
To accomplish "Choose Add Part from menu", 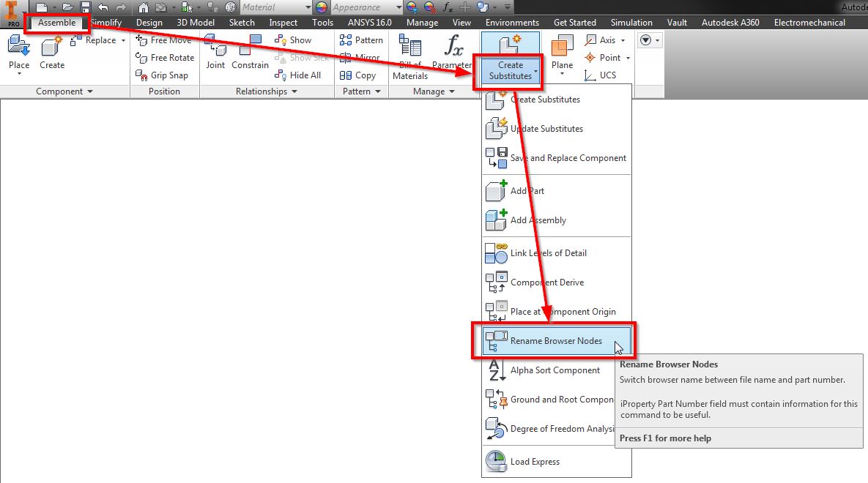I will [x=557, y=191].
